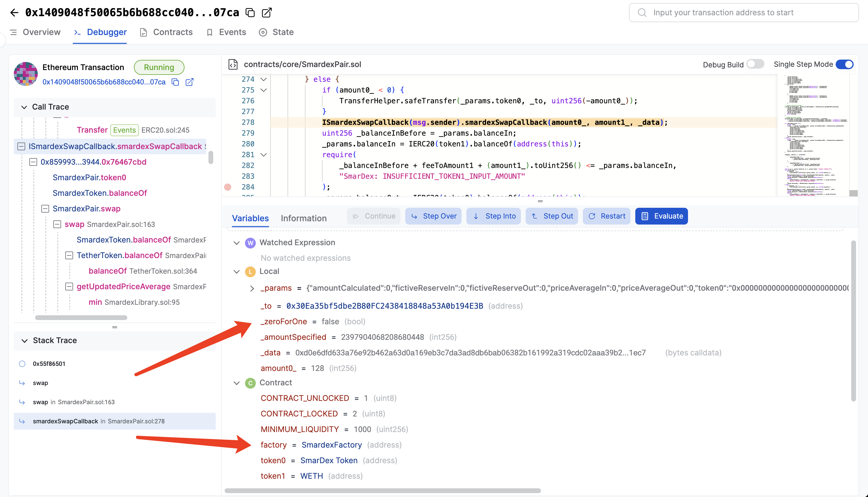Click the Ethereum Transaction identicon avatar
The image size is (868, 497).
pos(26,74)
